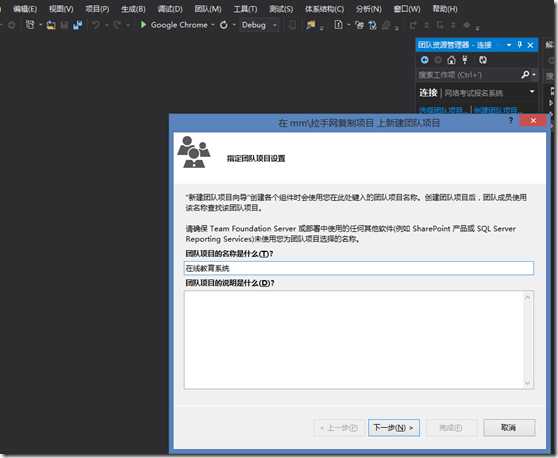The height and width of the screenshot is (458, 558).
Task: Start debugging with the green play icon
Action: (x=143, y=25)
